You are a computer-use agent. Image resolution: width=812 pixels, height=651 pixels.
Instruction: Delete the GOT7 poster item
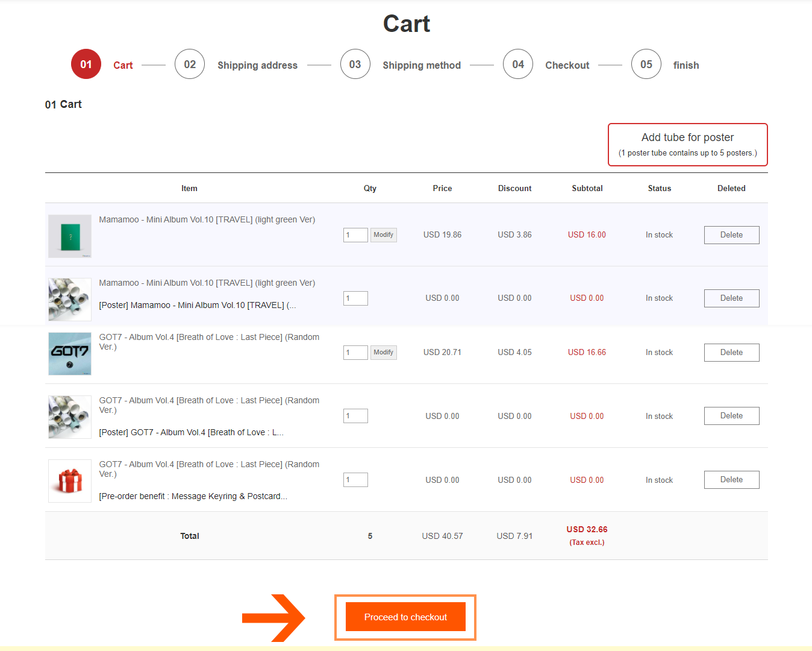point(732,416)
